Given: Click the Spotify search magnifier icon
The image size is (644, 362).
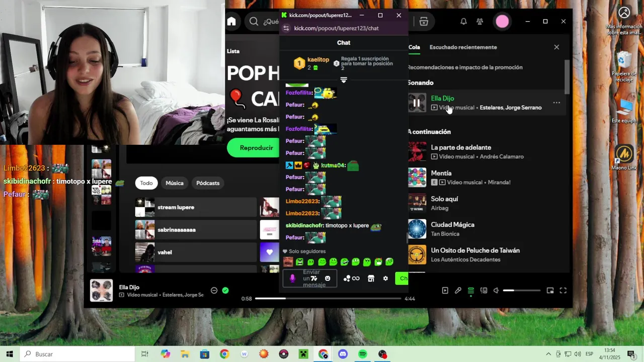Looking at the screenshot, I should [x=254, y=21].
